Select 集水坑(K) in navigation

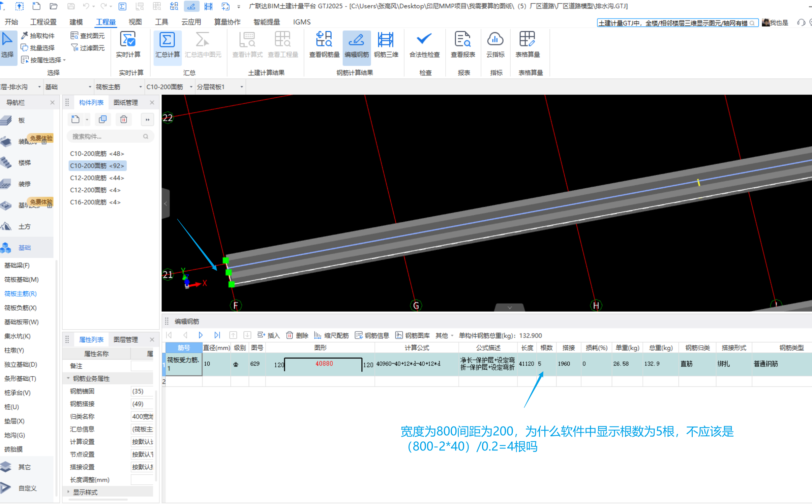coord(17,336)
